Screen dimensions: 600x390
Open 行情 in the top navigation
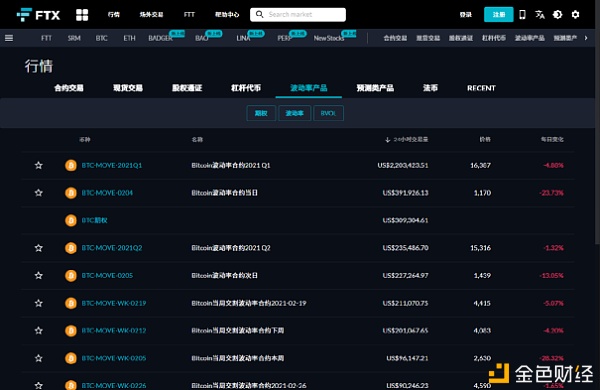pos(114,15)
